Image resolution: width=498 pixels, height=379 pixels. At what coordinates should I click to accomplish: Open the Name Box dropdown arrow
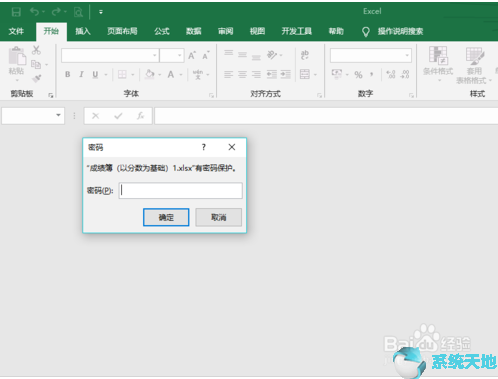pos(58,115)
